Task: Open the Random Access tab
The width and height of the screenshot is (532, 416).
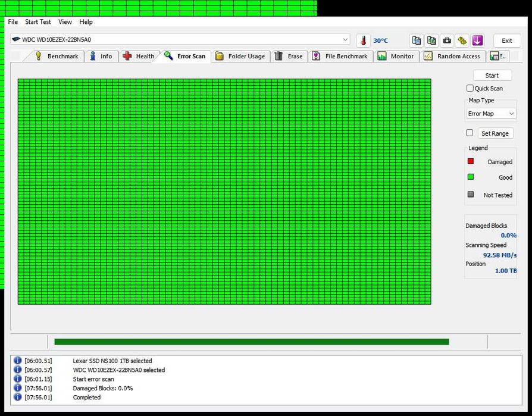Action: (x=453, y=57)
